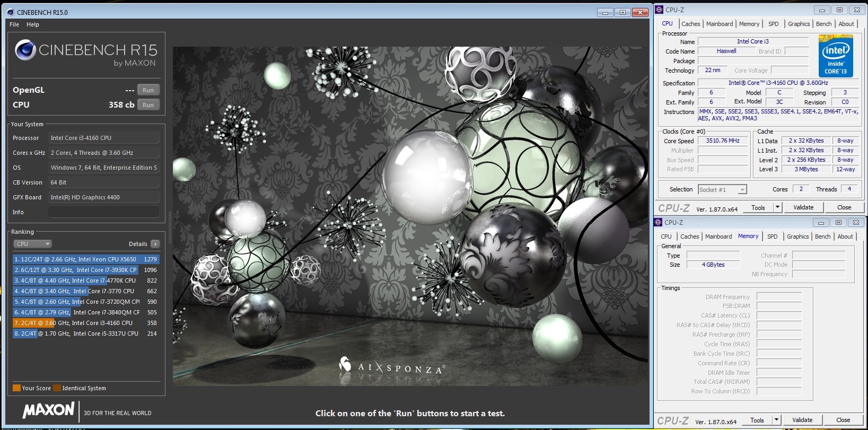868x430 pixels.
Task: Click bottom CPU-Z title bar app icon
Action: (659, 222)
